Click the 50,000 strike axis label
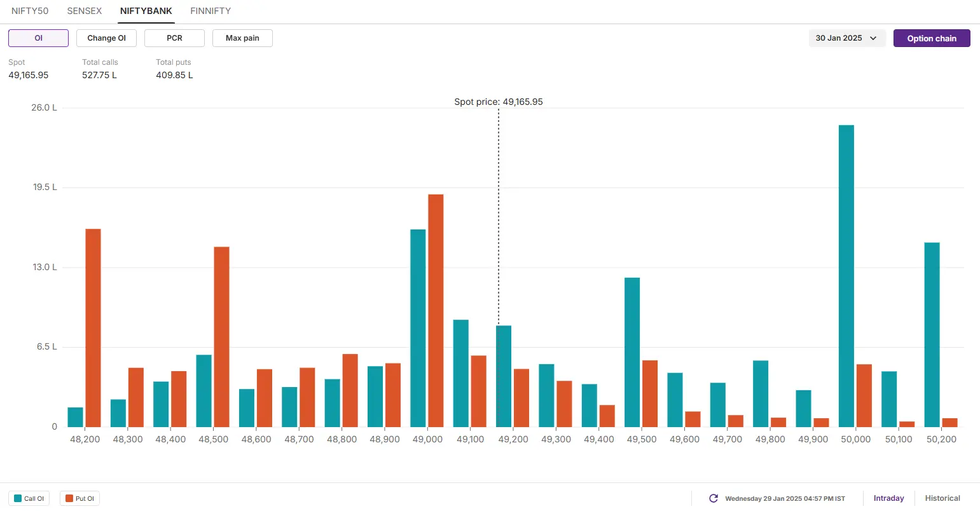Screen dimensions: 980x511 [856, 439]
